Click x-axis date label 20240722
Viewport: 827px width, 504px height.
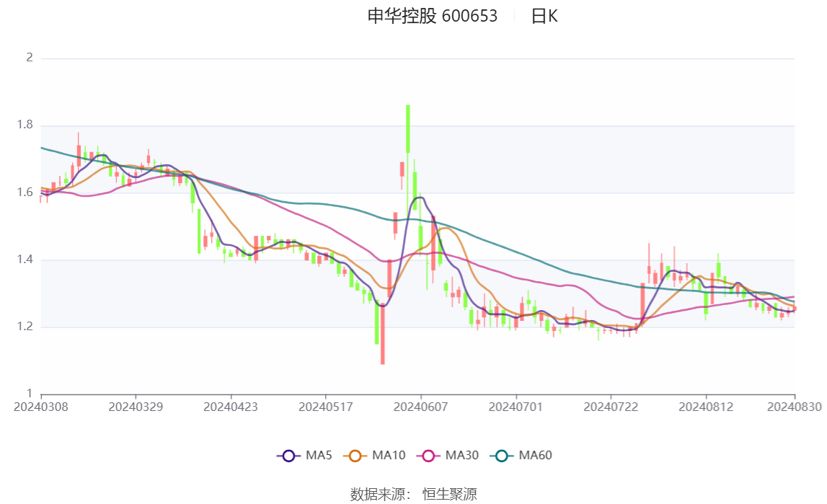coord(611,407)
